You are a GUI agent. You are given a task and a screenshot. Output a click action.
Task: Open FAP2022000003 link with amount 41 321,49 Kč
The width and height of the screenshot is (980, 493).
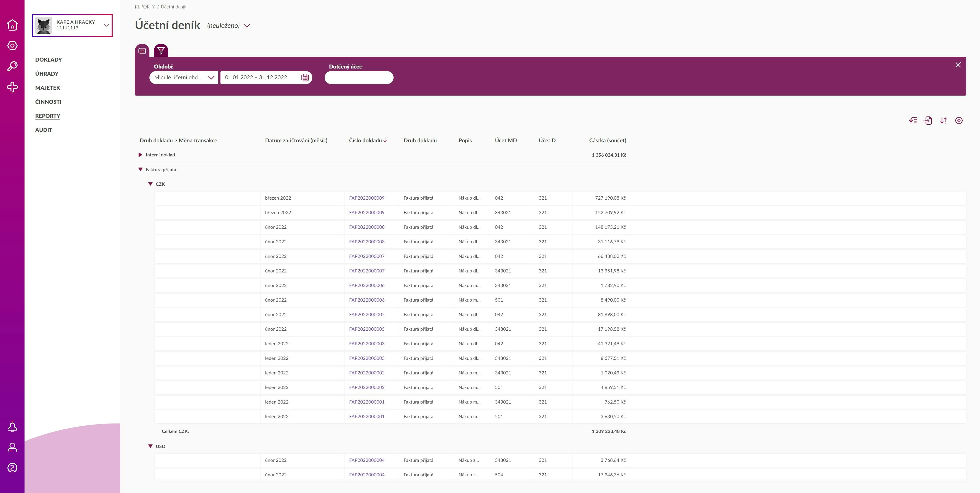(x=367, y=344)
